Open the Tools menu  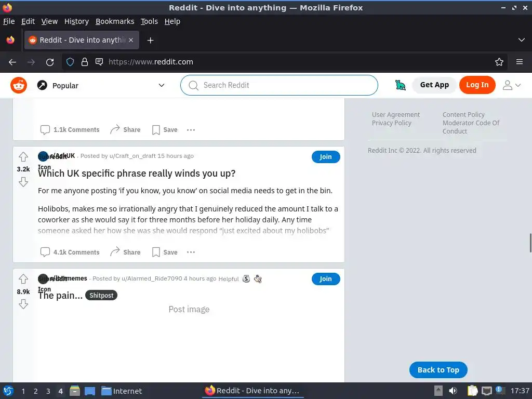point(149,21)
